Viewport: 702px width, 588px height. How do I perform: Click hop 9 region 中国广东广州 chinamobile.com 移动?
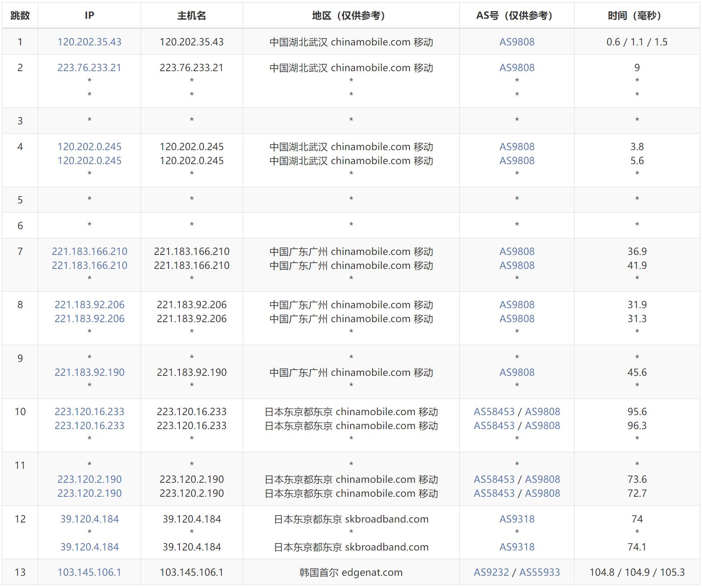(x=351, y=372)
